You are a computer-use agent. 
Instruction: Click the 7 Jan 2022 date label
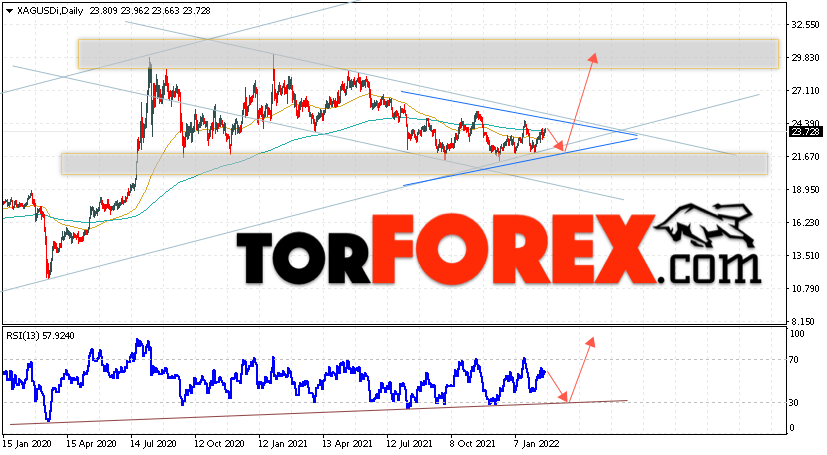tap(536, 443)
